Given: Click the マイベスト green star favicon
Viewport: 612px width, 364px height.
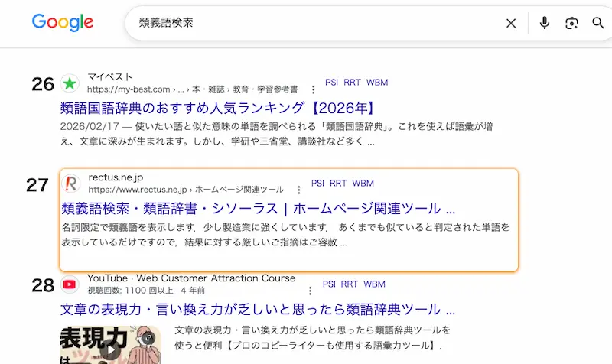Looking at the screenshot, I should click(x=70, y=83).
